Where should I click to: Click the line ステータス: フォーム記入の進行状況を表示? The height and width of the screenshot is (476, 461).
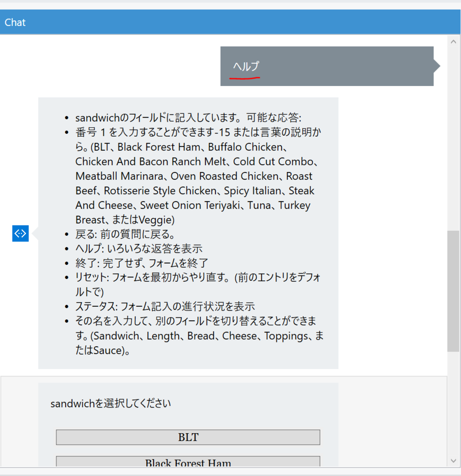165,306
